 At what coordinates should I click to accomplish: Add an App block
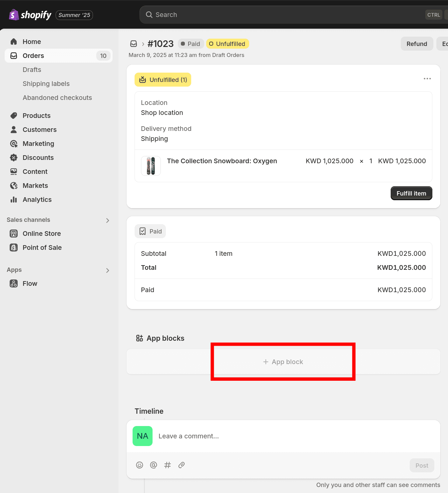click(x=283, y=362)
